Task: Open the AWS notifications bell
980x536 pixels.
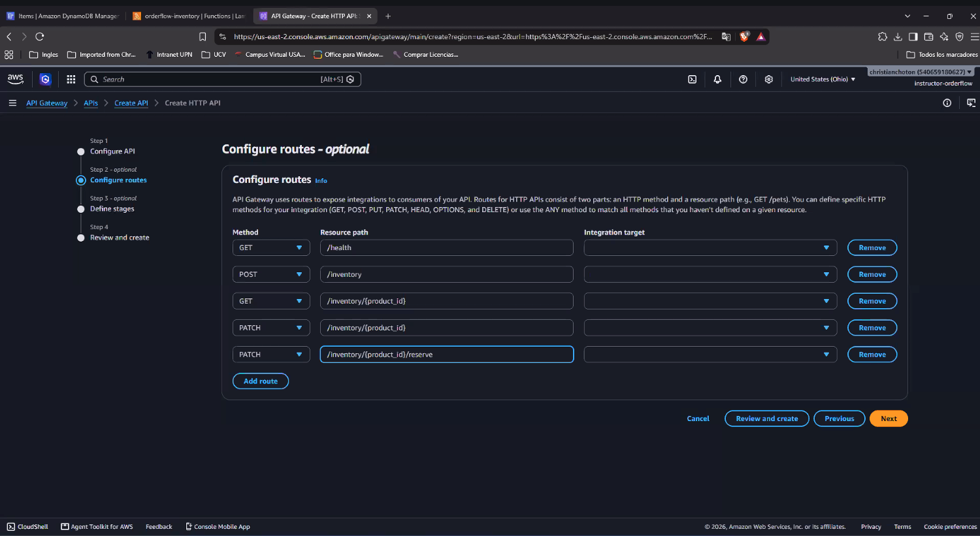Action: pos(717,79)
